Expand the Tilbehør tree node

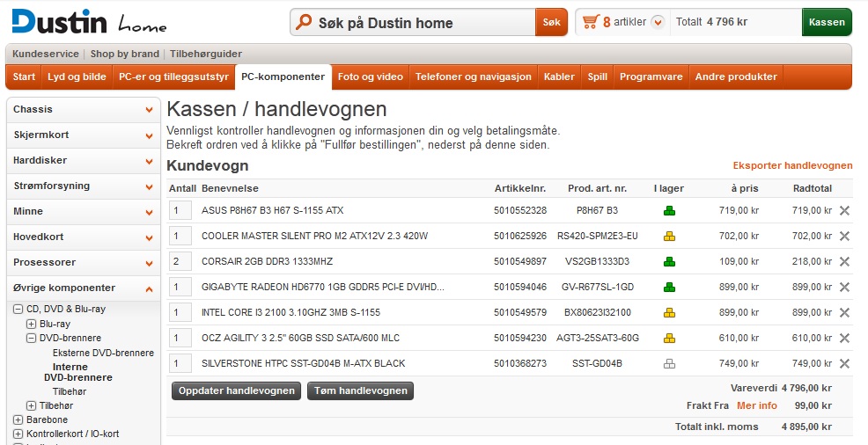pos(31,405)
